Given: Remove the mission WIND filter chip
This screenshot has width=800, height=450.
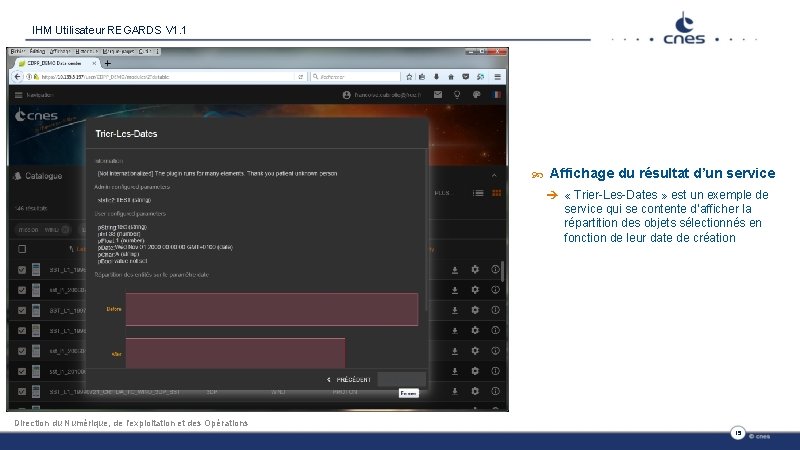Looking at the screenshot, I should click(x=65, y=230).
